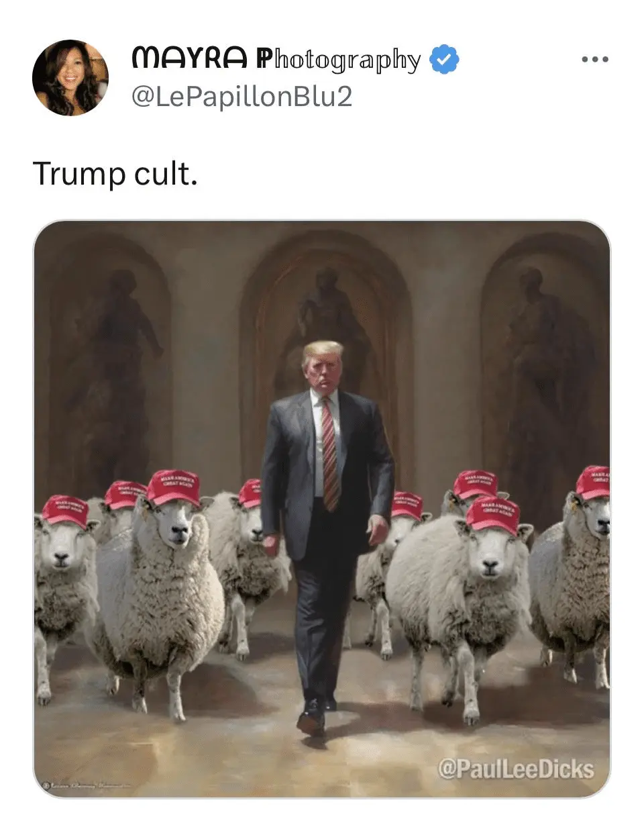This screenshot has width=644, height=835.
Task: Select the "Trump cult." tweet text
Action: pos(115,174)
